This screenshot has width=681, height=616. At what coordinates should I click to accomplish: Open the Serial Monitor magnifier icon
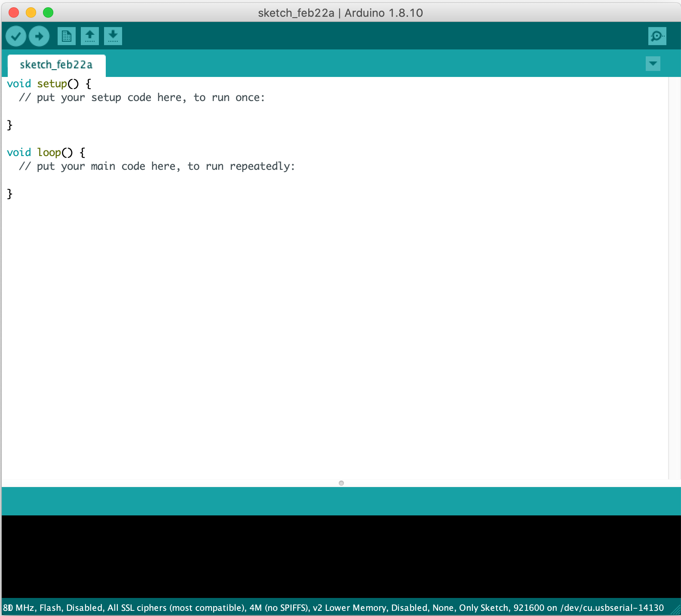pos(657,36)
